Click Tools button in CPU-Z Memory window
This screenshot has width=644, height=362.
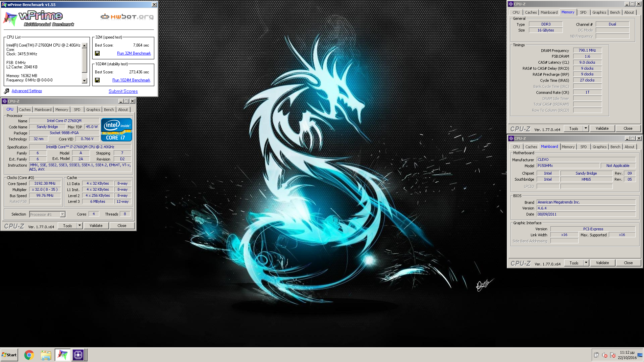tap(574, 128)
